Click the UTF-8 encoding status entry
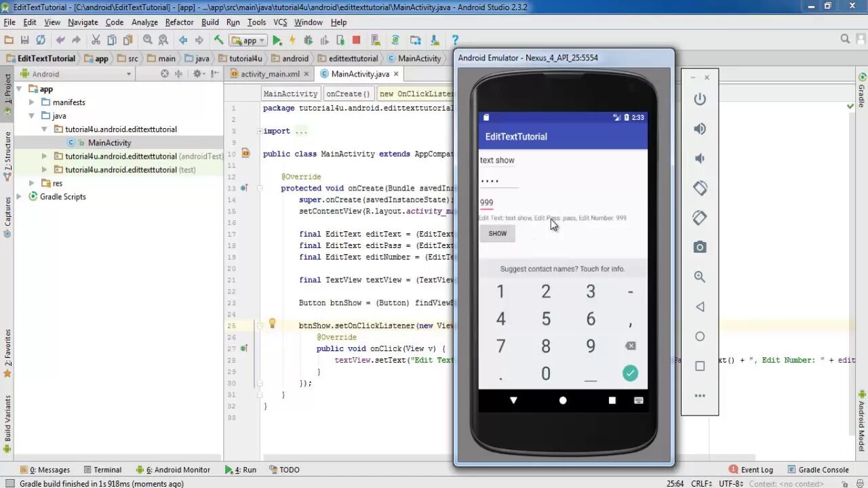868x488 pixels. (732, 484)
